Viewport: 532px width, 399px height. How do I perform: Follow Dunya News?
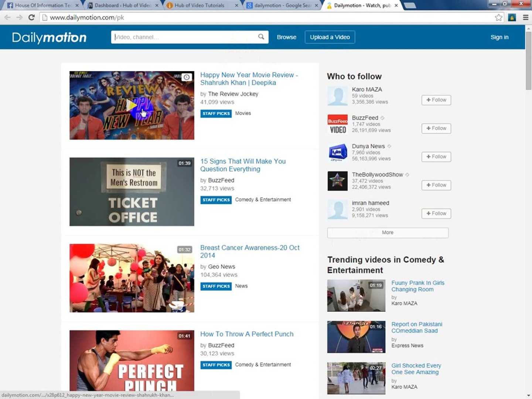pos(436,157)
